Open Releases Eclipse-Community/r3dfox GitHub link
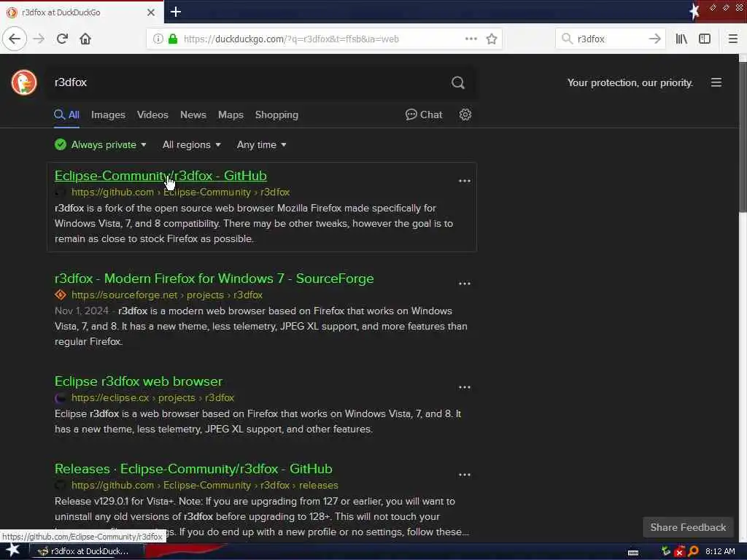Image resolution: width=747 pixels, height=560 pixels. [193, 469]
